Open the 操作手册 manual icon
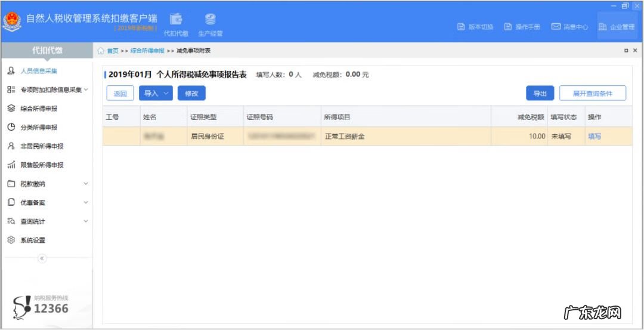 click(508, 27)
